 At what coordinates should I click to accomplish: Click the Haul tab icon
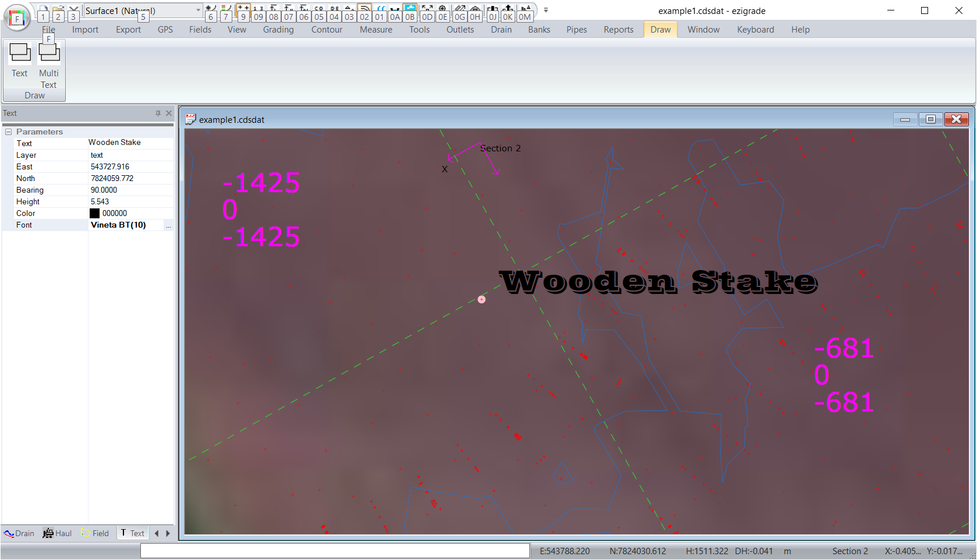[x=48, y=533]
